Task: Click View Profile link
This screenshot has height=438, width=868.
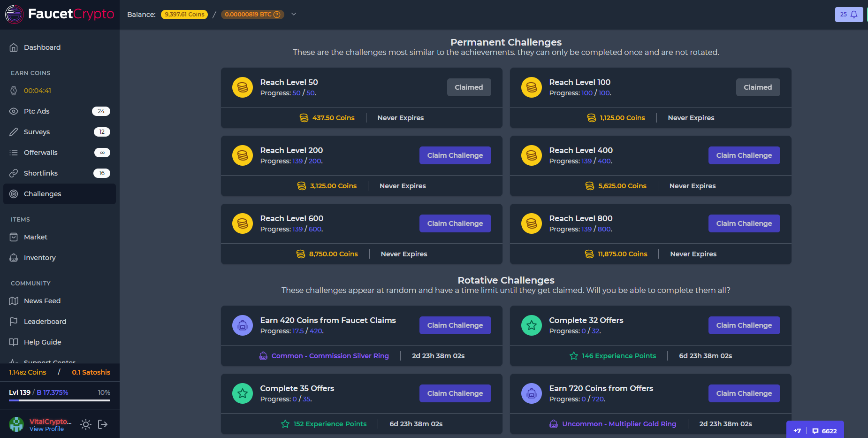Action: click(x=46, y=429)
